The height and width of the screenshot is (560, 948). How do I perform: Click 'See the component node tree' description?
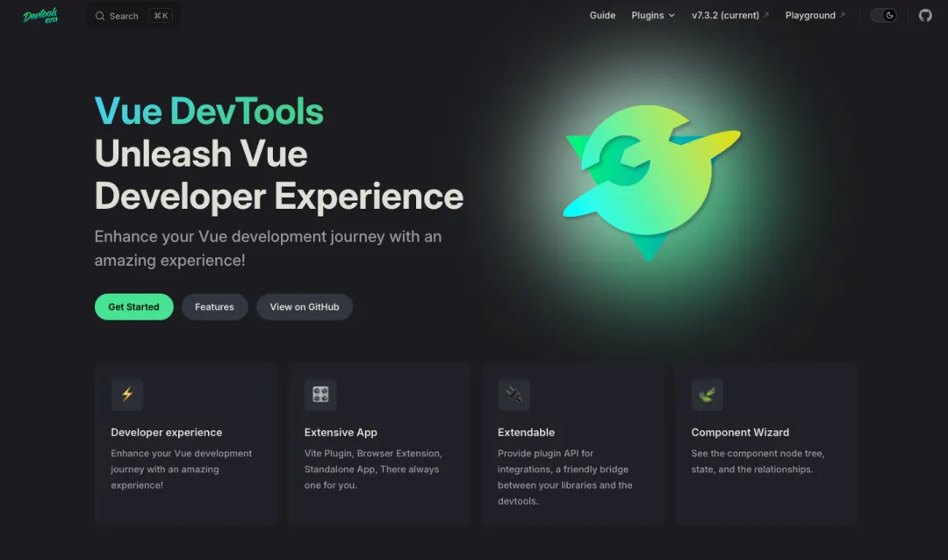[x=758, y=461]
